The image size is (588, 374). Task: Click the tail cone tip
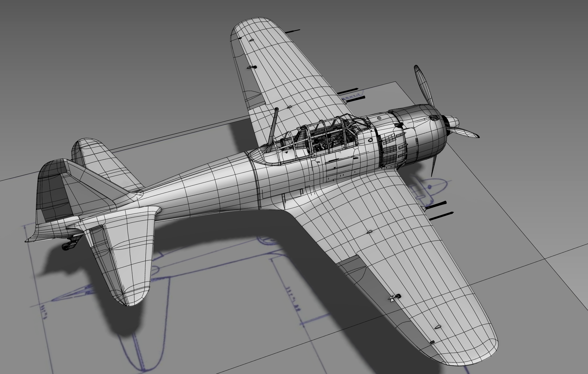click(x=27, y=241)
